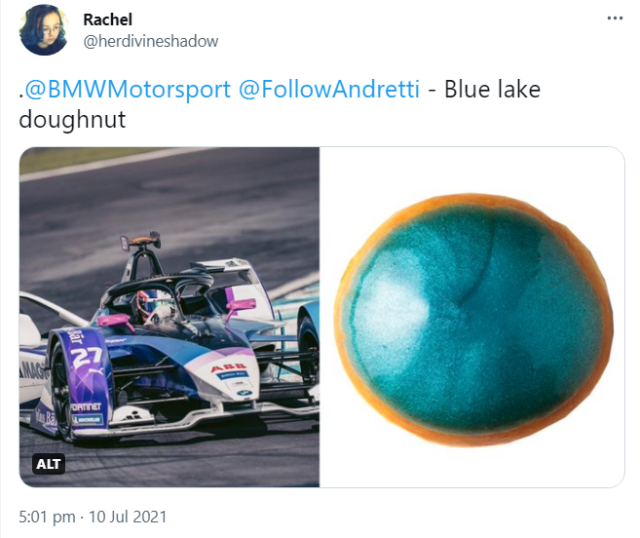Click Rachel's profile avatar picture
Screen dimensions: 640x538
coord(44,30)
